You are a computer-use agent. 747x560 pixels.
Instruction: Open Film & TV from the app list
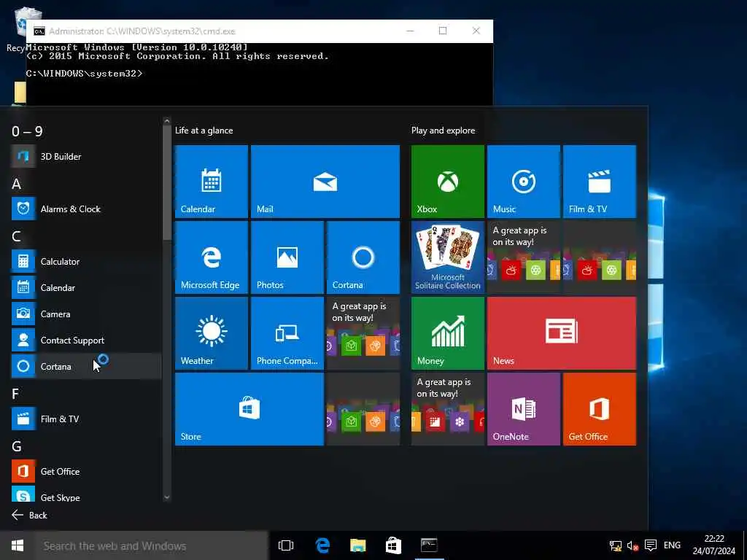tap(86, 419)
